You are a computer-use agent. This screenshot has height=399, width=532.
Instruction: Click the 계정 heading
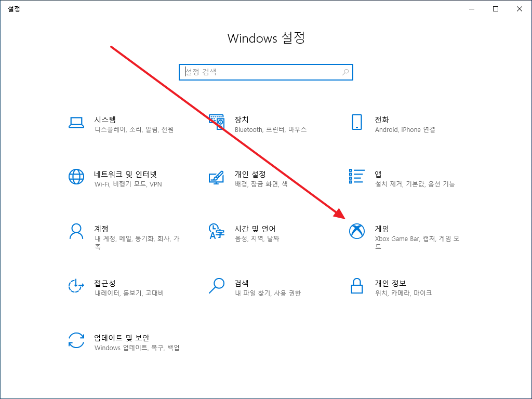101,229
